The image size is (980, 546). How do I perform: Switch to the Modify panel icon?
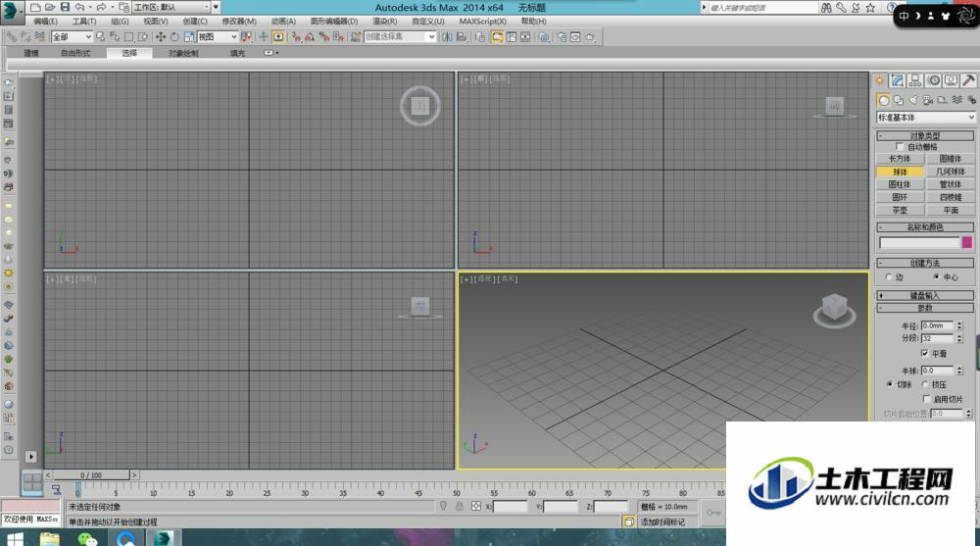click(x=898, y=80)
